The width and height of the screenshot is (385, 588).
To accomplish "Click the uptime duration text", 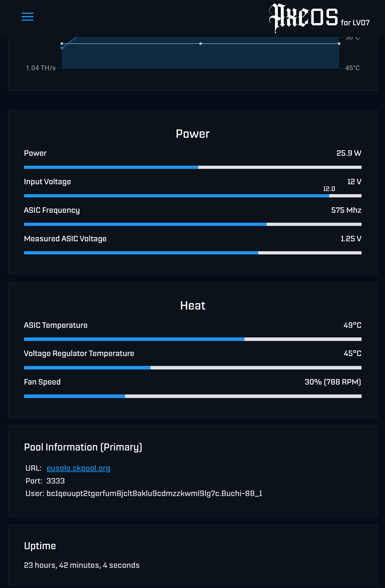I will (82, 565).
